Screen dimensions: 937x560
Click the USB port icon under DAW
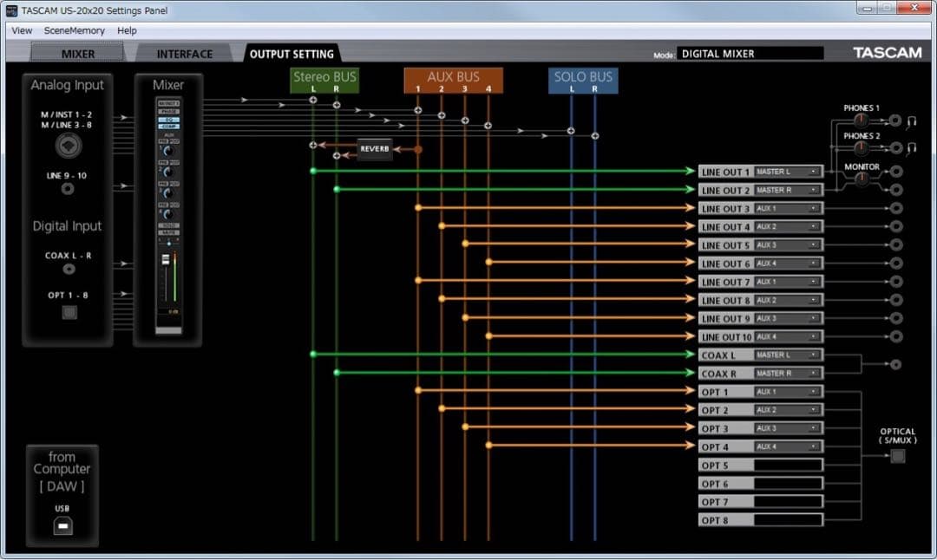pos(62,527)
